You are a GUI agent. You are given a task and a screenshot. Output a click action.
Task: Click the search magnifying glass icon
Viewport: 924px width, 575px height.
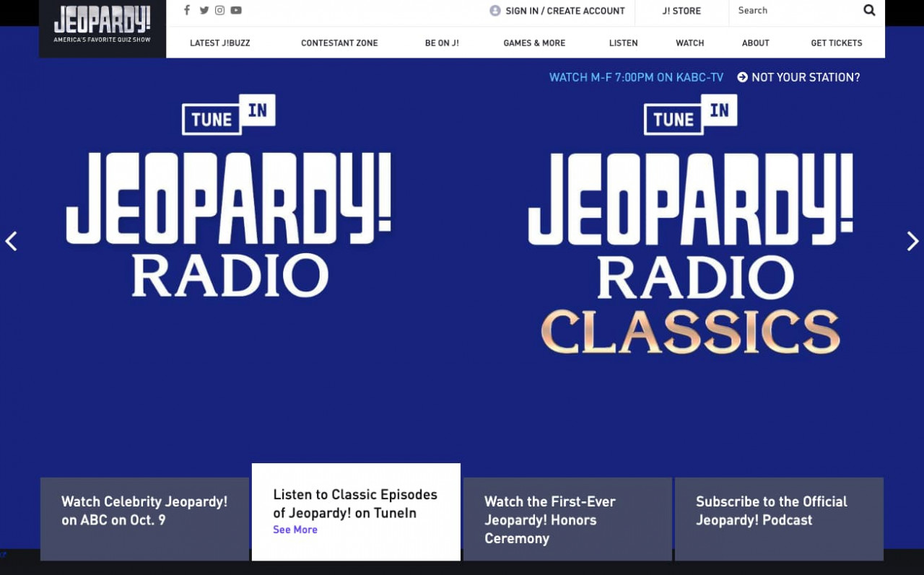pyautogui.click(x=868, y=10)
